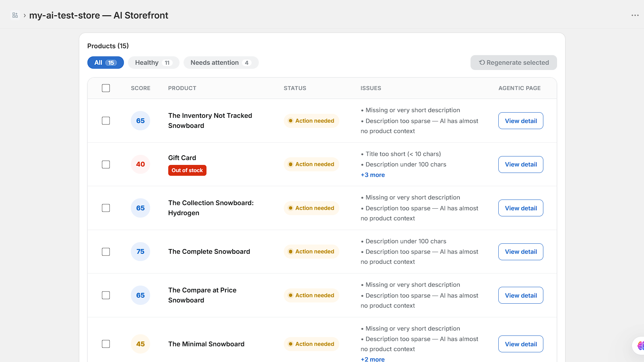Click the SCORE column header
Screen dimensions: 644x362
[x=140, y=88]
